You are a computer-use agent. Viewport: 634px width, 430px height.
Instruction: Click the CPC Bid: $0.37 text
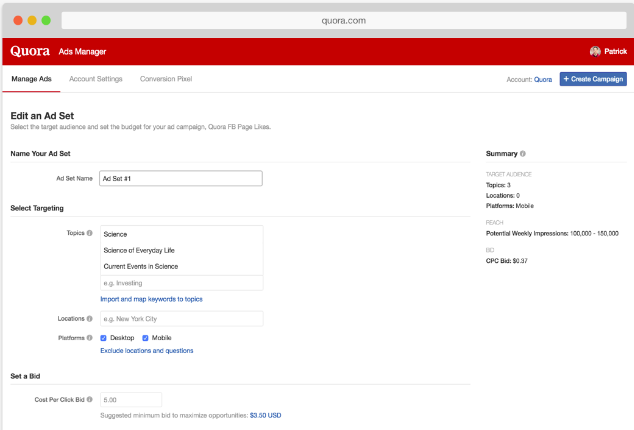(506, 261)
